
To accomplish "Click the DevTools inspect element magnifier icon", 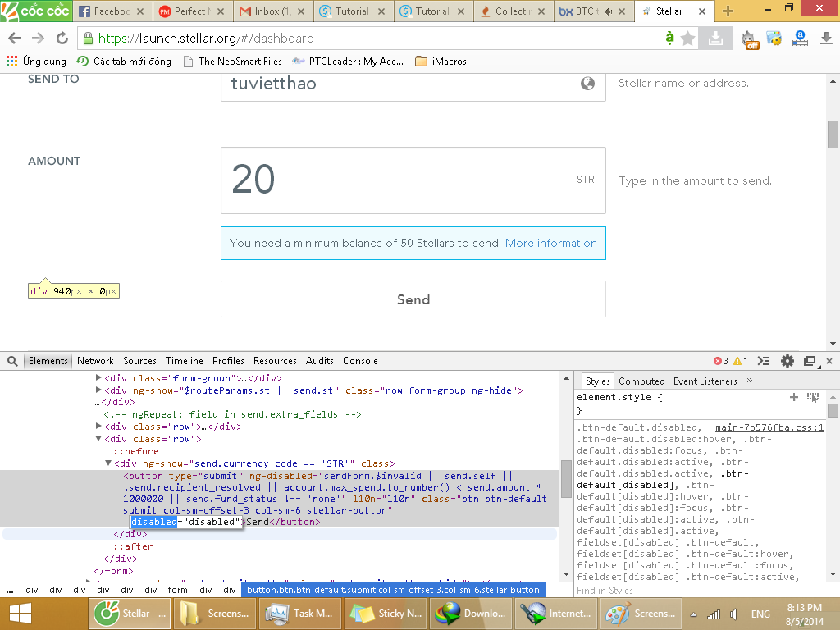I will [14, 361].
